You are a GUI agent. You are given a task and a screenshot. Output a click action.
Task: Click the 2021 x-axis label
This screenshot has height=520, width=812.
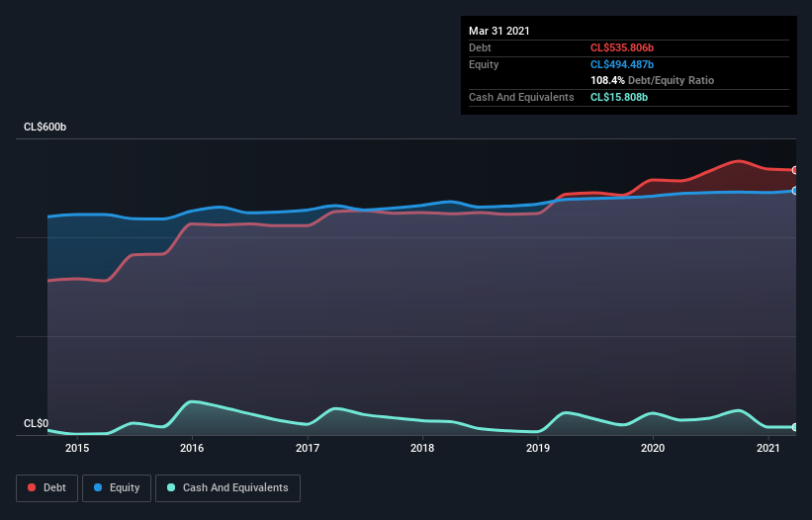767,448
